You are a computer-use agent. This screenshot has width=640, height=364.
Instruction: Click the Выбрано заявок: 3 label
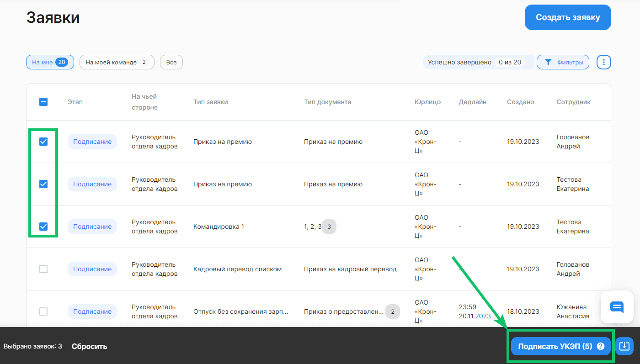tap(33, 346)
